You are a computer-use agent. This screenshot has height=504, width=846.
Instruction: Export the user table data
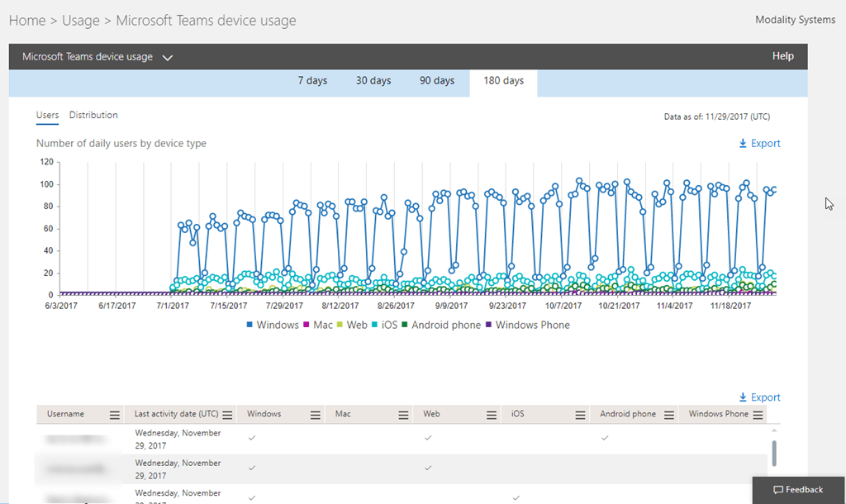click(x=759, y=397)
